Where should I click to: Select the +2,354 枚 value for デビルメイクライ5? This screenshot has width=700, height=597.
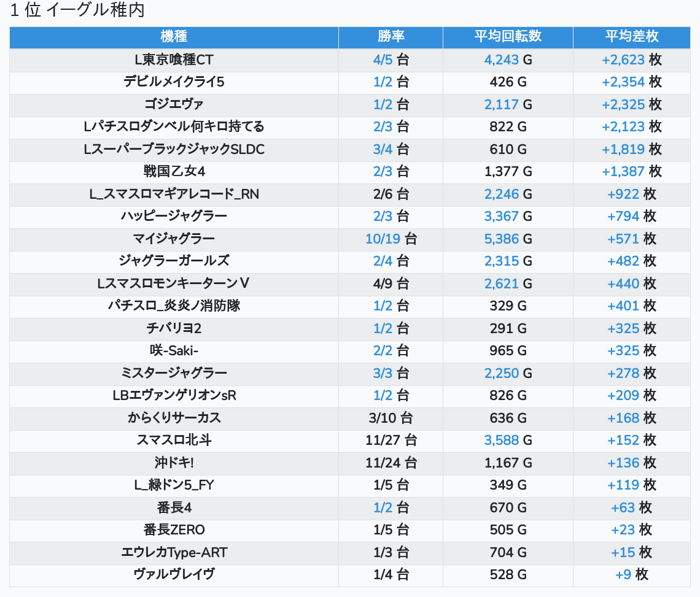tap(632, 82)
